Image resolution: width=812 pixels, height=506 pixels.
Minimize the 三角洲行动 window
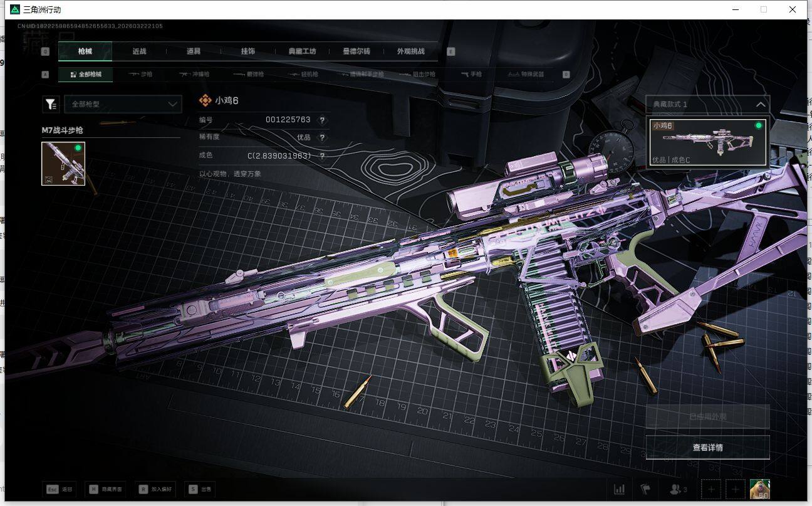pos(736,9)
